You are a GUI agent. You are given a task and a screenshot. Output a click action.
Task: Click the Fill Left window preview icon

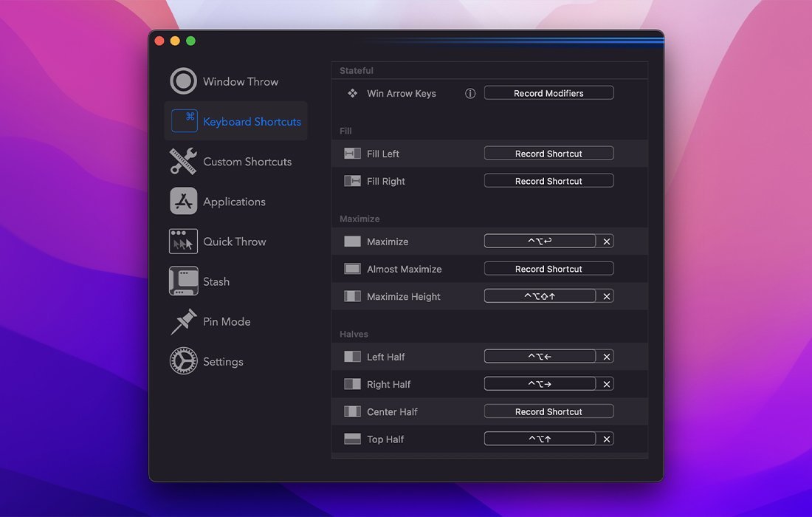click(x=352, y=154)
